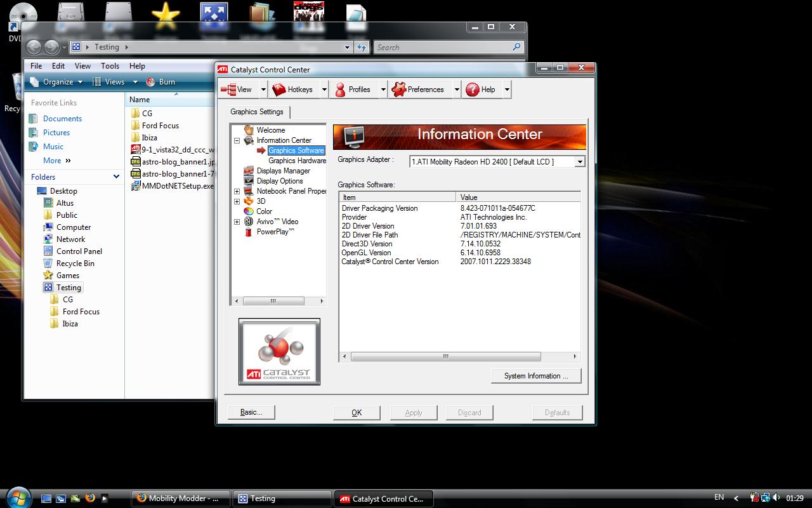Select the Graphics Settings tab
This screenshot has height=508, width=812.
(257, 112)
